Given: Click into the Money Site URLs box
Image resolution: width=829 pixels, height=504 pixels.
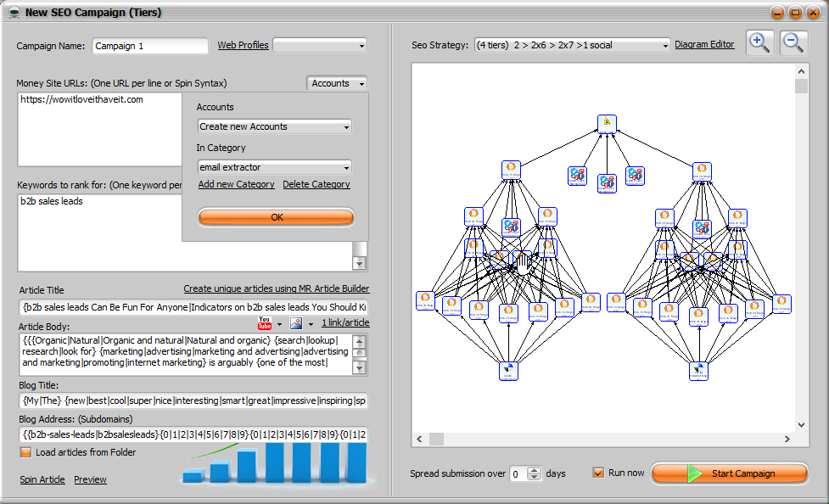Looking at the screenshot, I should (100, 130).
